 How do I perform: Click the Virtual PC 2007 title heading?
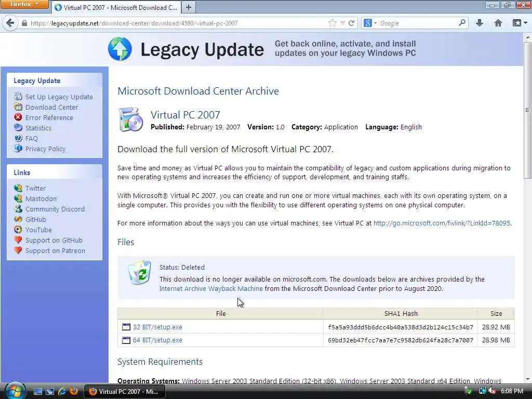[x=185, y=115]
